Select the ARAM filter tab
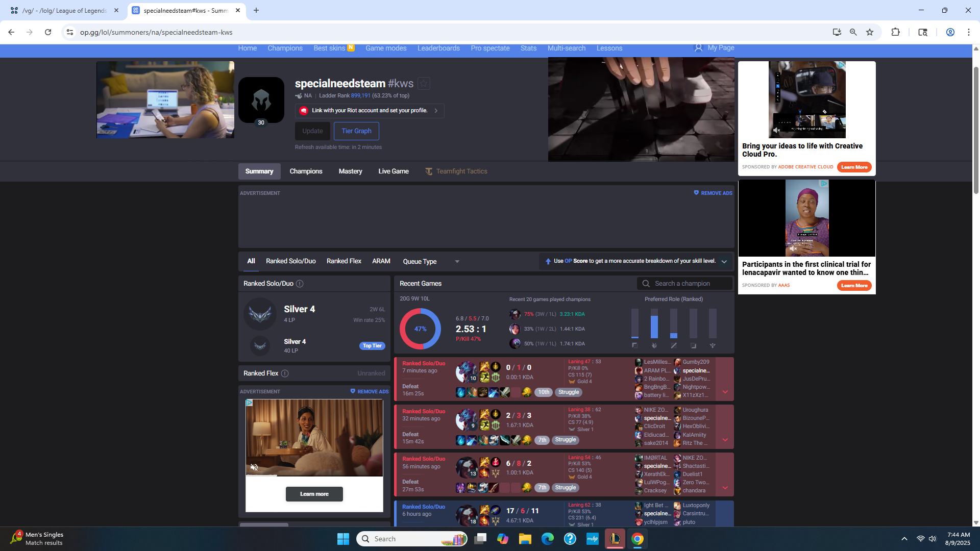The image size is (980, 551). (381, 261)
